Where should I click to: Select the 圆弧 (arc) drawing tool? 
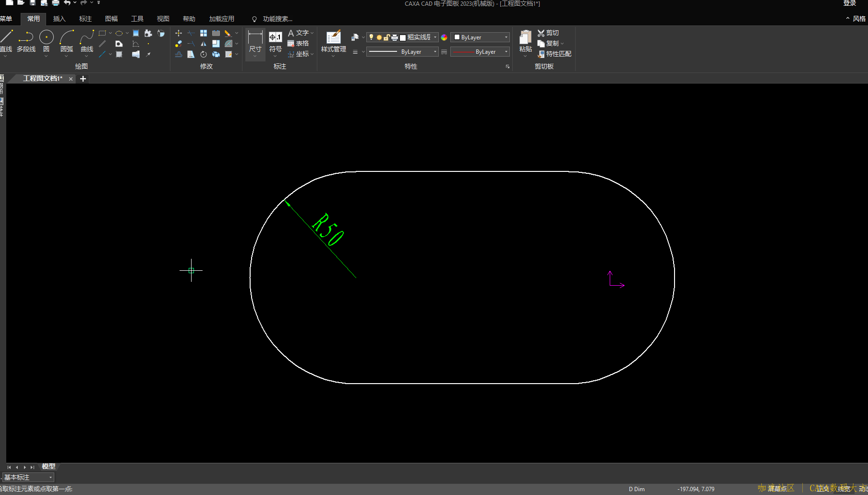coord(67,37)
